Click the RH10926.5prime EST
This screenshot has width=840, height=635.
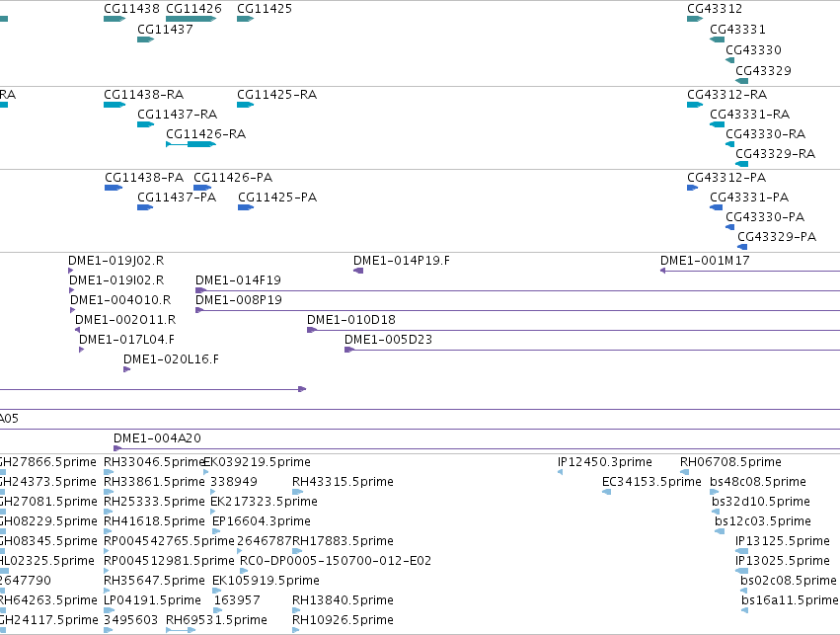point(296,631)
